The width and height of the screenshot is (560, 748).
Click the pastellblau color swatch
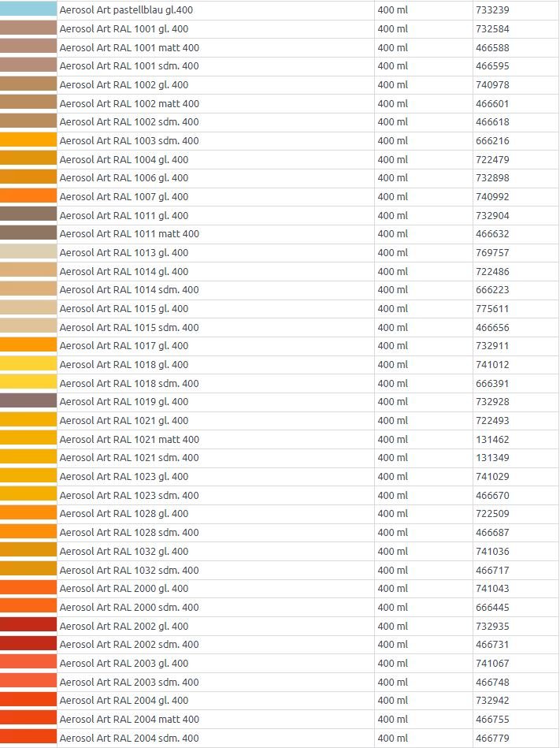(x=28, y=9)
